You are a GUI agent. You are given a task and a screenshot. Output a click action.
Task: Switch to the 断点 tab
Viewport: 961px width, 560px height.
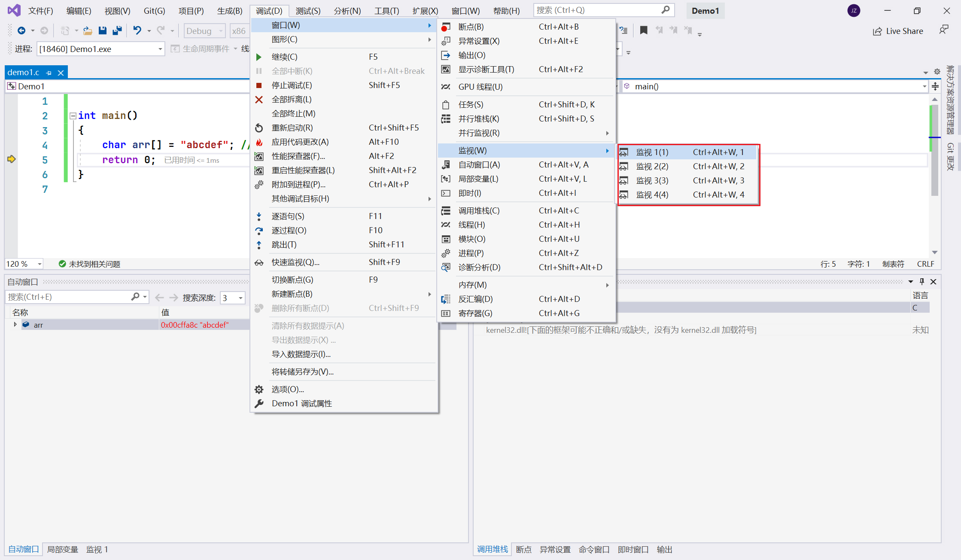tap(523, 549)
